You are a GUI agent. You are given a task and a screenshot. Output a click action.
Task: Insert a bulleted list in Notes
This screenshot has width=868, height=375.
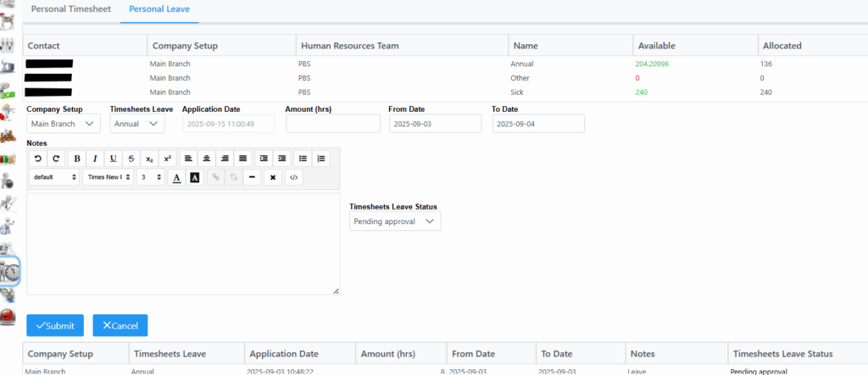(x=303, y=159)
